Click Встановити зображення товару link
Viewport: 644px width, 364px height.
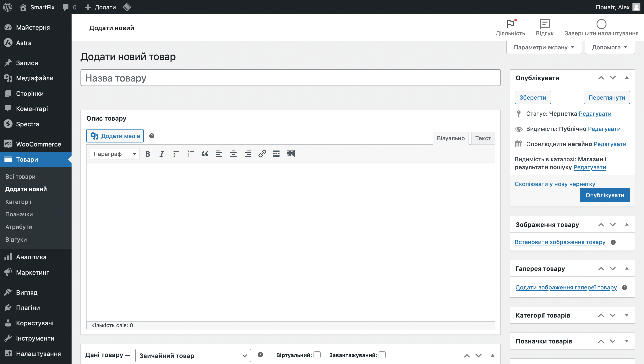coord(560,242)
